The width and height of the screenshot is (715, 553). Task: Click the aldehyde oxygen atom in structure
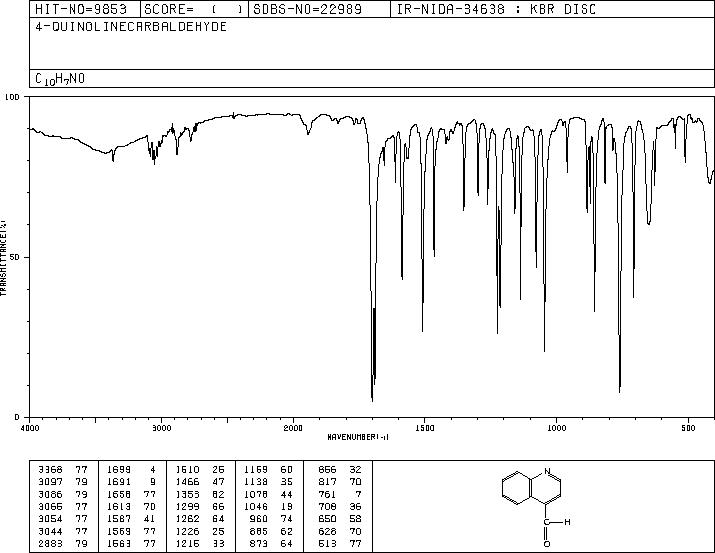547,544
